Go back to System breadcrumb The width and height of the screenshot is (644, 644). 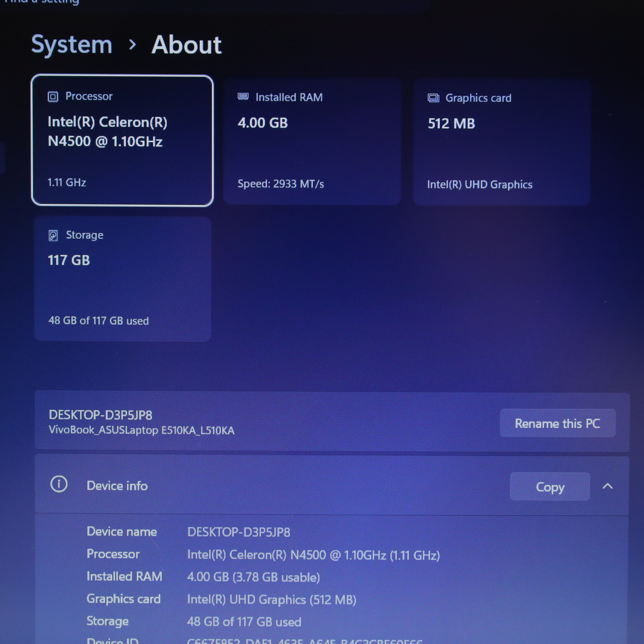72,45
